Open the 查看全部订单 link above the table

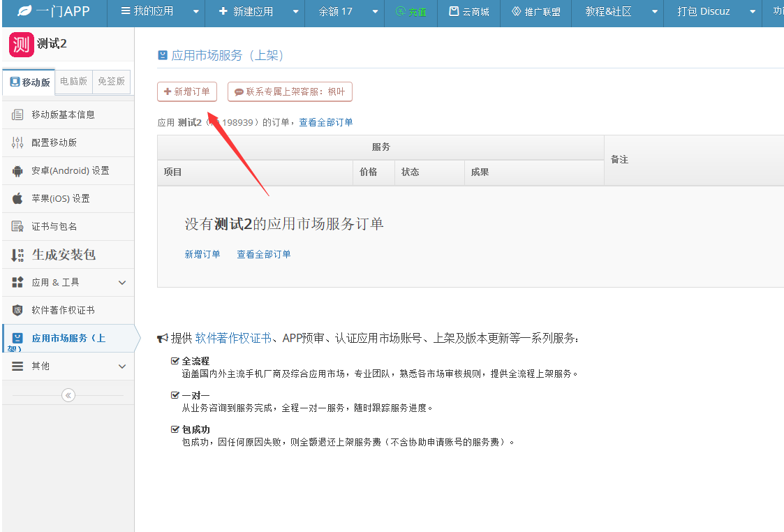326,122
